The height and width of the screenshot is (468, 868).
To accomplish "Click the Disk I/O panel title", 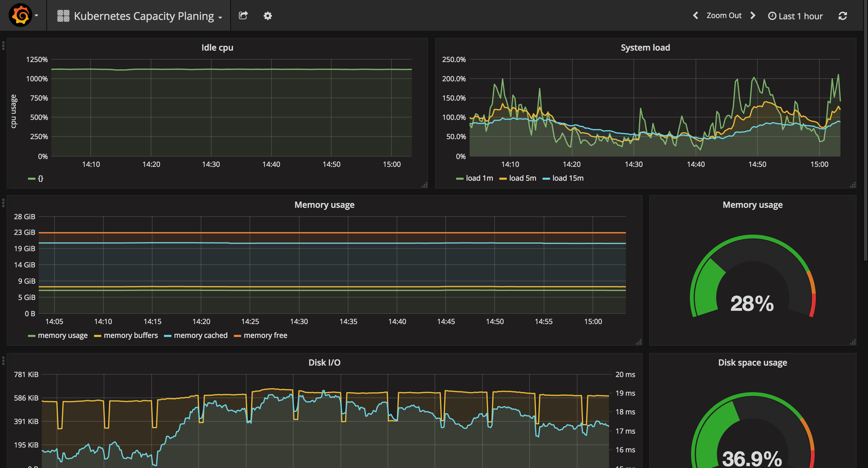I will (324, 362).
